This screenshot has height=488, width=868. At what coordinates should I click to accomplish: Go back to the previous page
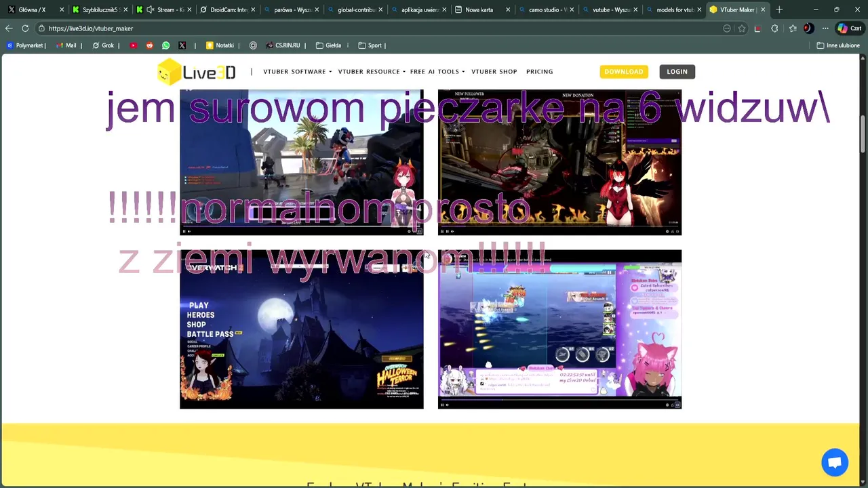click(x=9, y=28)
